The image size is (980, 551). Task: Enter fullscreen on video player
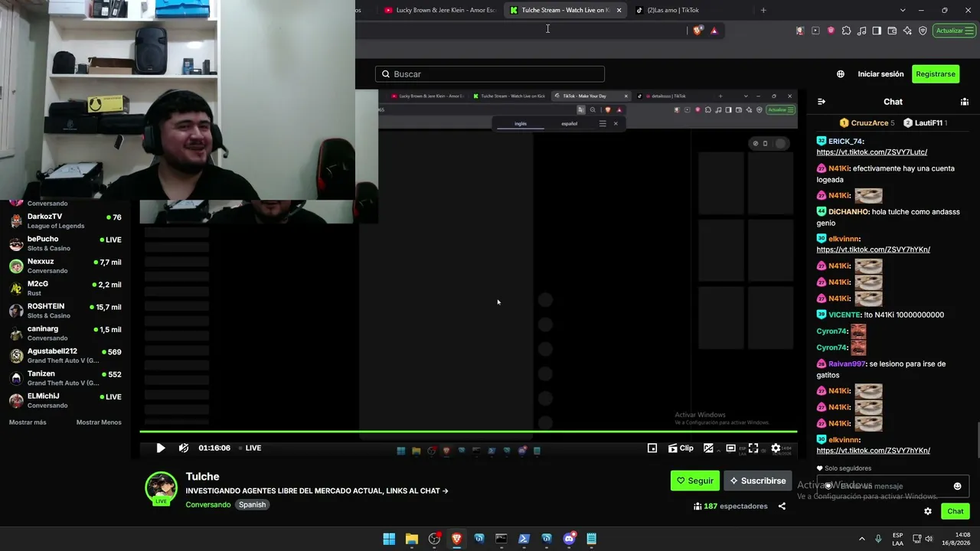[753, 448]
